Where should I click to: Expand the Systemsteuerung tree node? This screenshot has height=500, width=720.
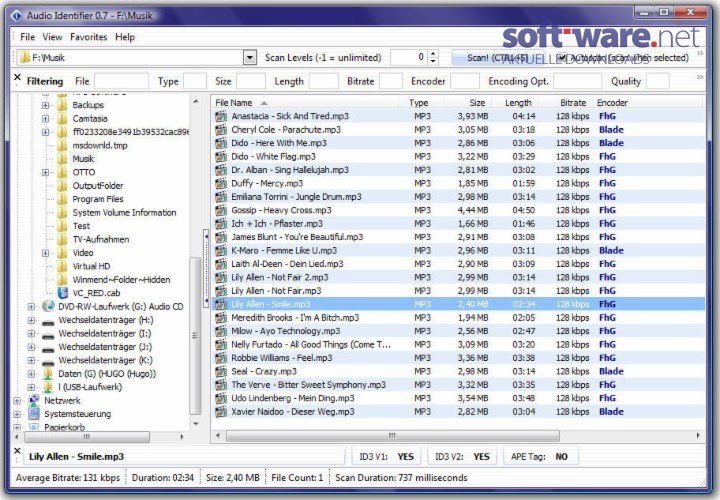point(17,414)
